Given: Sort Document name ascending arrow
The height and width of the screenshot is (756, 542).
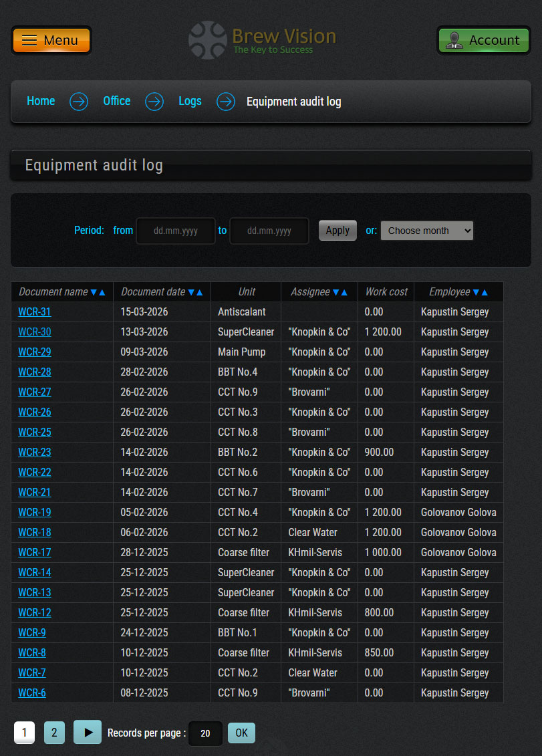Looking at the screenshot, I should 102,292.
